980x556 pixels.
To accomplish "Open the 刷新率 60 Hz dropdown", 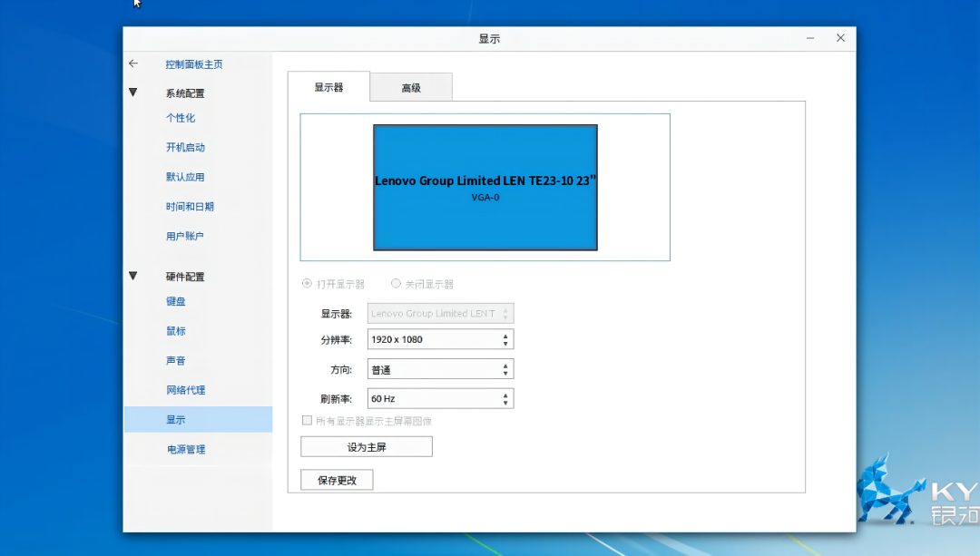I will tap(441, 398).
